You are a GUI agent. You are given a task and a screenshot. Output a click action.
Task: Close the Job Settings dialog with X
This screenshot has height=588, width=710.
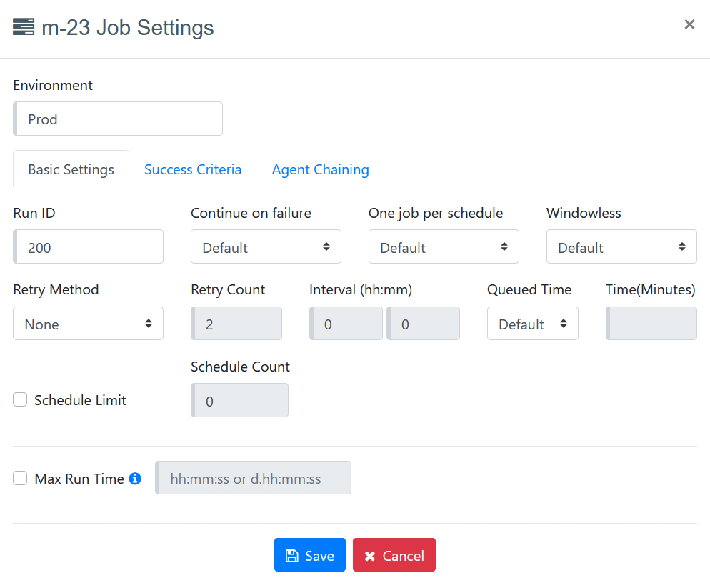(689, 25)
